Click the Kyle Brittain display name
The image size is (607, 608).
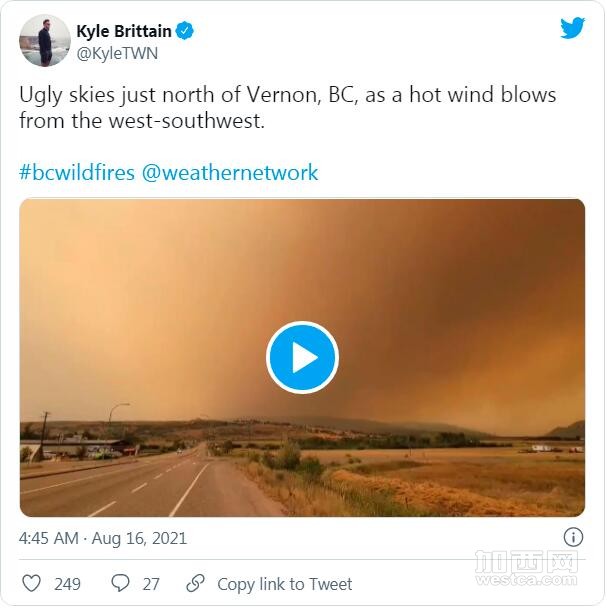(124, 31)
